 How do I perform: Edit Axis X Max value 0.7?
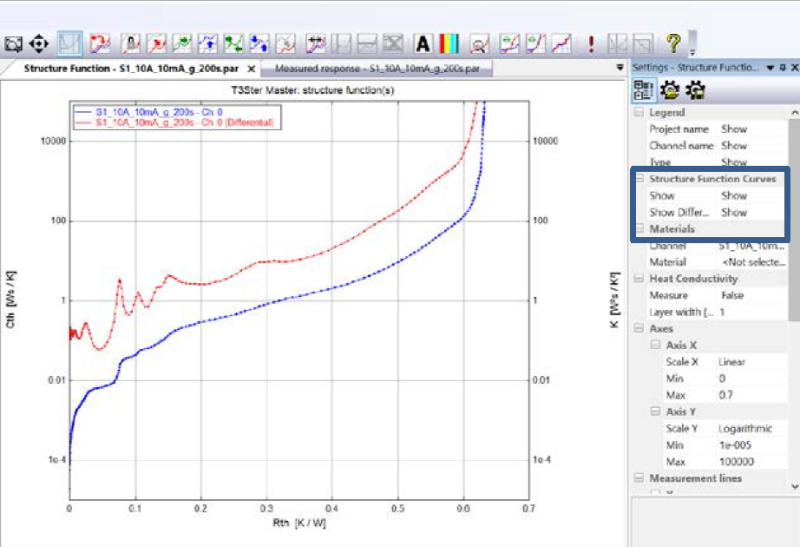pyautogui.click(x=752, y=395)
